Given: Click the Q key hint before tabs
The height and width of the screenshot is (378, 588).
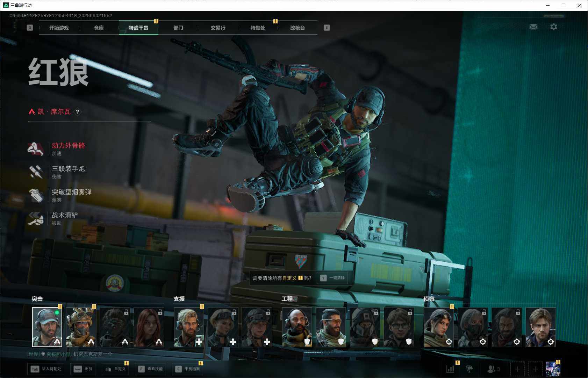Looking at the screenshot, I should (x=30, y=28).
